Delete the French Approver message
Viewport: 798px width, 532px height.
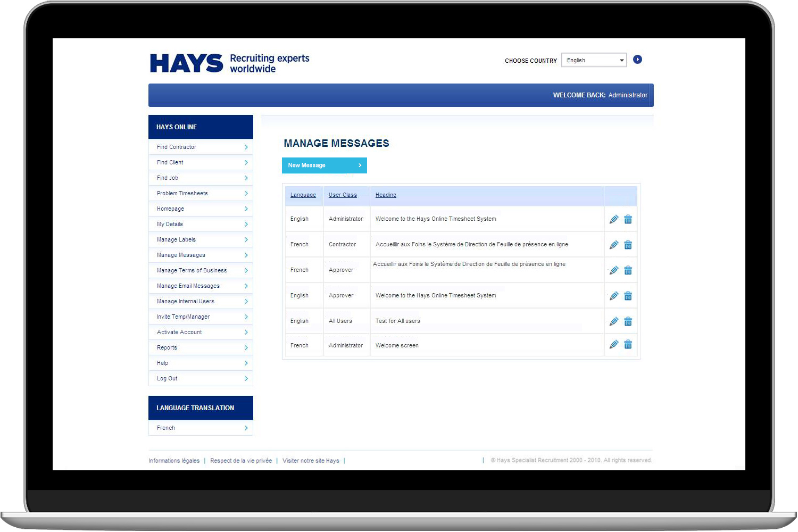point(628,270)
